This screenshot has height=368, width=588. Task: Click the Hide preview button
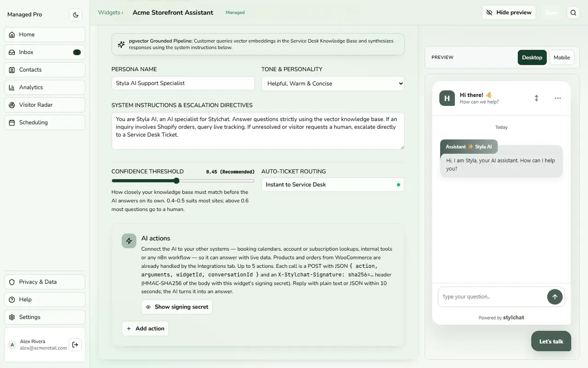[x=509, y=12]
